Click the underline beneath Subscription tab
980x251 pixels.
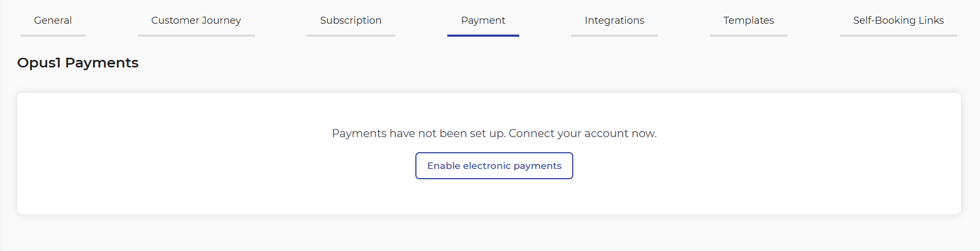click(x=350, y=36)
